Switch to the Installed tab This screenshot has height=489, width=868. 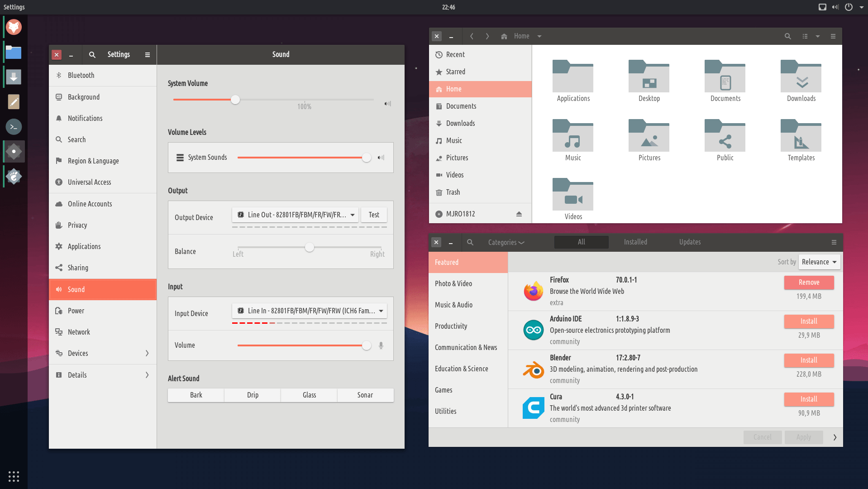(635, 242)
